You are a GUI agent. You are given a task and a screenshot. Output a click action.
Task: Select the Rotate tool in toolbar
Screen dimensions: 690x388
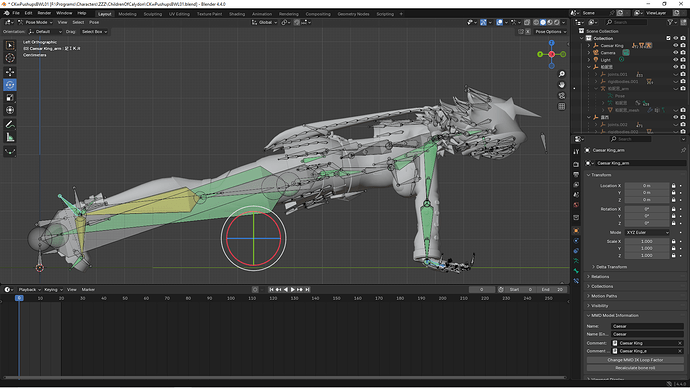10,85
